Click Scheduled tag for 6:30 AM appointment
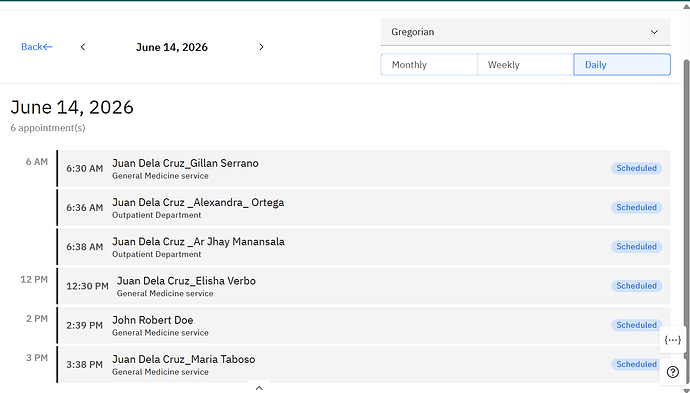 636,168
